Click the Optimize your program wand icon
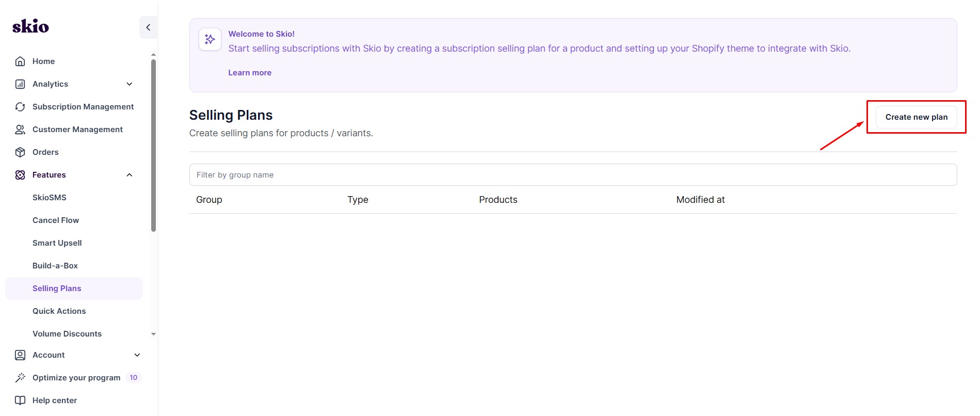This screenshot has width=980, height=416. (x=20, y=378)
